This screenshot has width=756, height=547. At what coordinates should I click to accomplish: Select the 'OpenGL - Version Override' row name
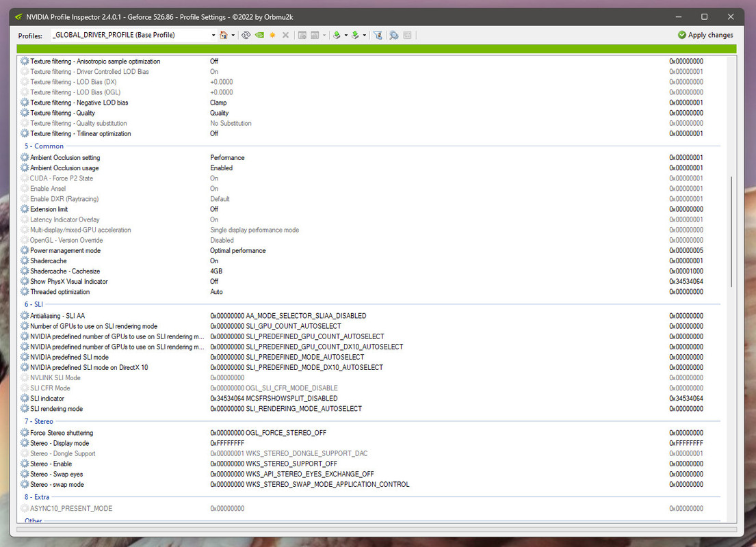pyautogui.click(x=66, y=240)
